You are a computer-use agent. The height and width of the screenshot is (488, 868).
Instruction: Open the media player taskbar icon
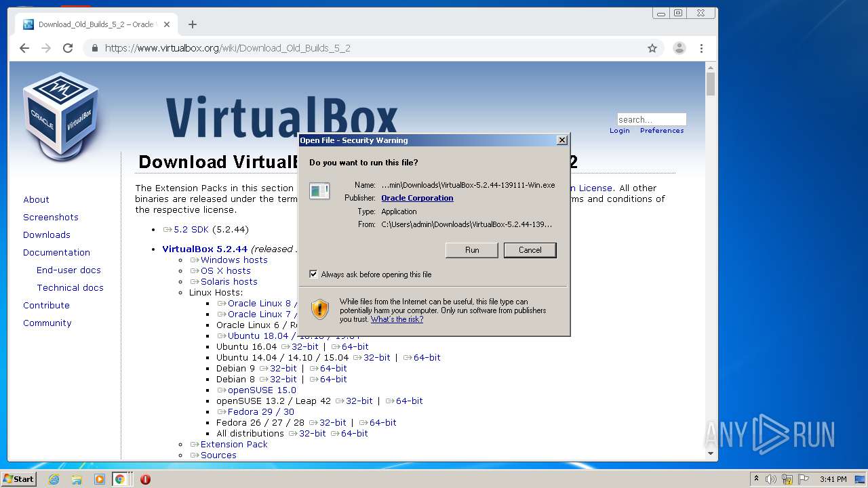pos(100,479)
